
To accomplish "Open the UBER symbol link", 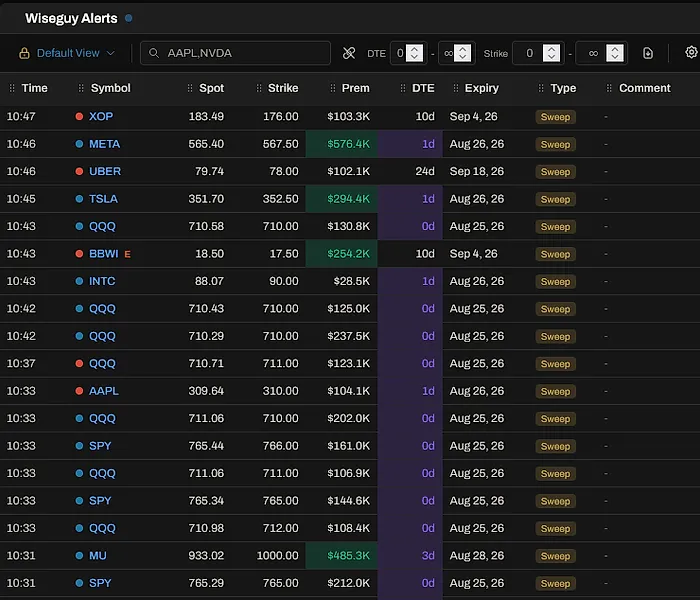I will click(105, 171).
